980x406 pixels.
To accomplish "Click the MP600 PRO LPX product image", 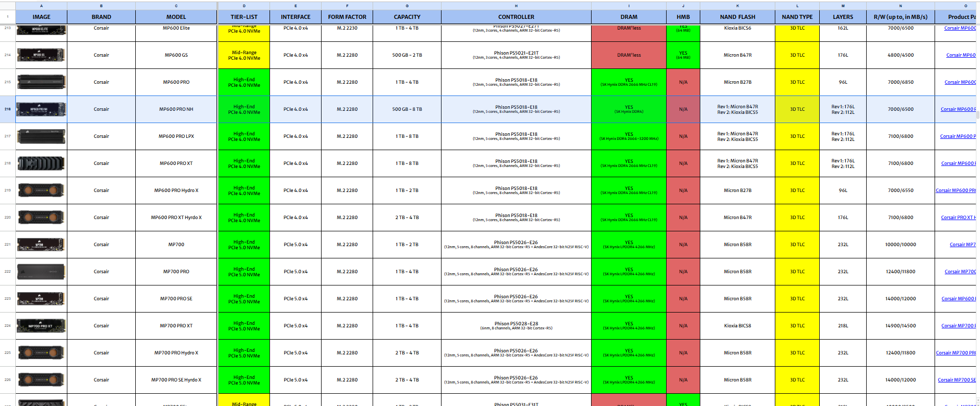I will click(x=41, y=136).
